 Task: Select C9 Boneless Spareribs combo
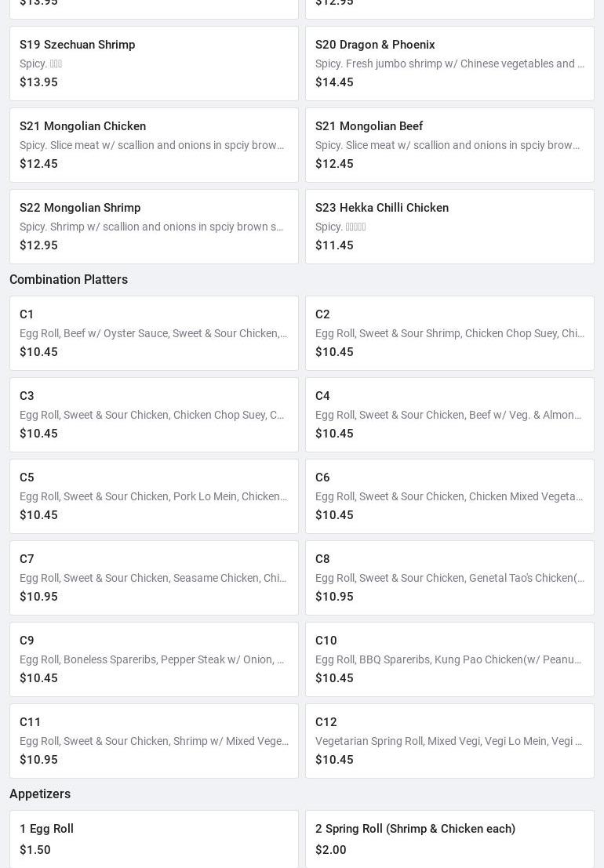(154, 659)
